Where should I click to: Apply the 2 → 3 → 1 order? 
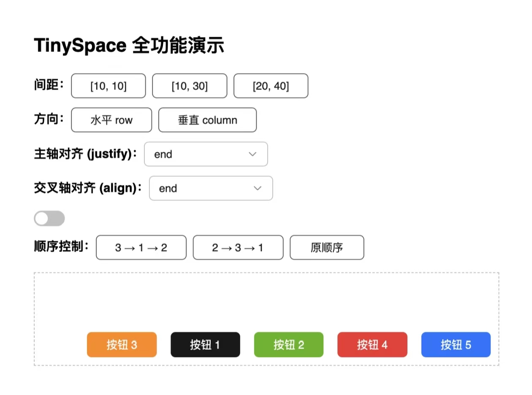[x=238, y=248]
